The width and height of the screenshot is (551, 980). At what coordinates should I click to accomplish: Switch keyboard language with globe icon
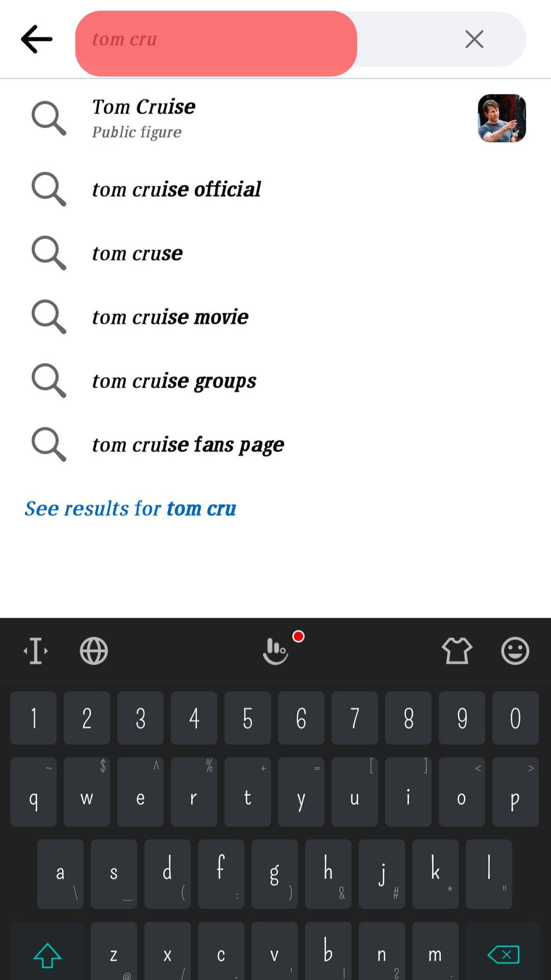[94, 651]
